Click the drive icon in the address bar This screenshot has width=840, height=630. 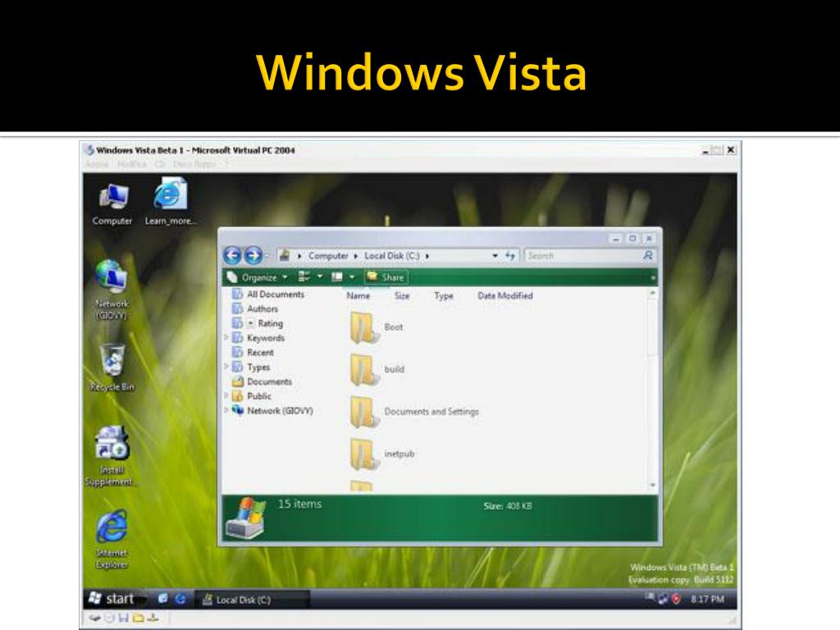285,256
